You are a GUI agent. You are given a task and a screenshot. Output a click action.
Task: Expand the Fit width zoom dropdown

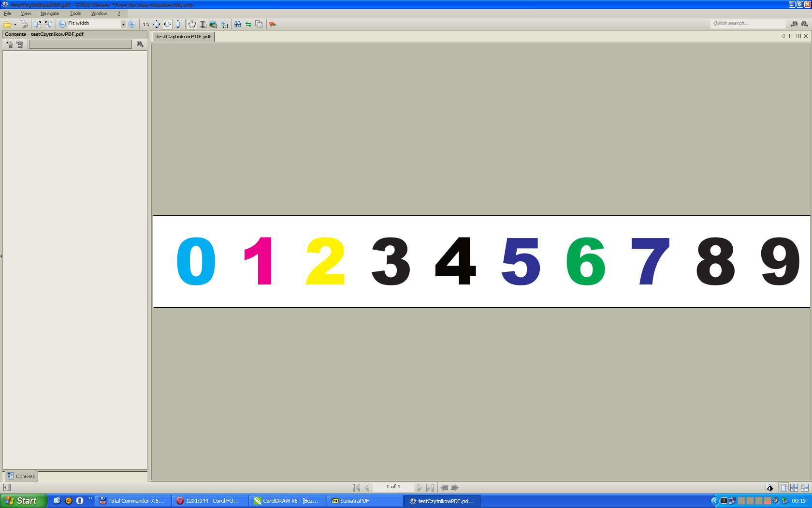(123, 24)
